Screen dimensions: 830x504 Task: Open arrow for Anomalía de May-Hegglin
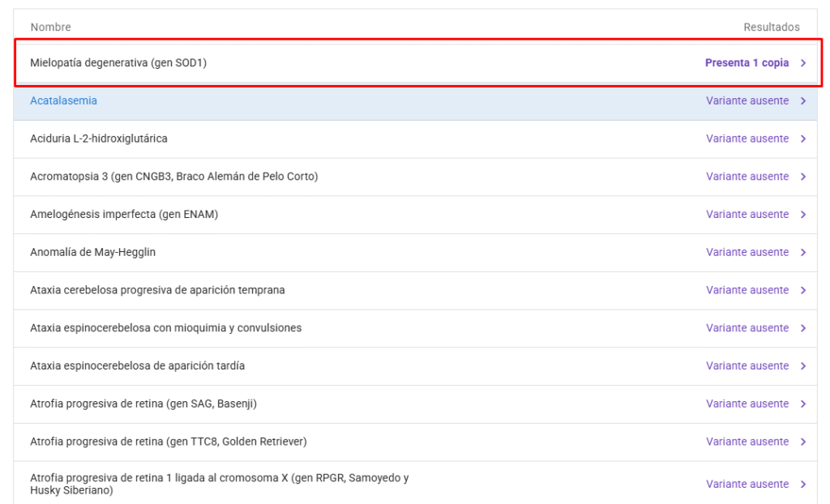[x=803, y=252]
